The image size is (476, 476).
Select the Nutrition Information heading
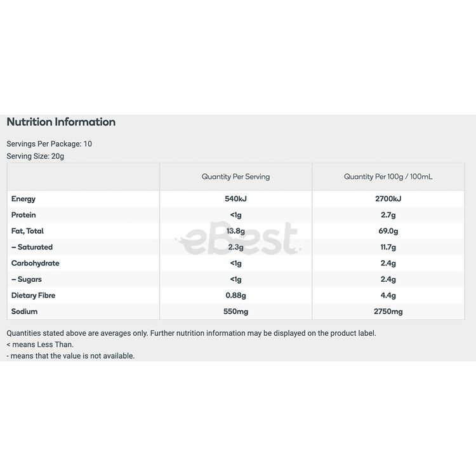tap(61, 122)
